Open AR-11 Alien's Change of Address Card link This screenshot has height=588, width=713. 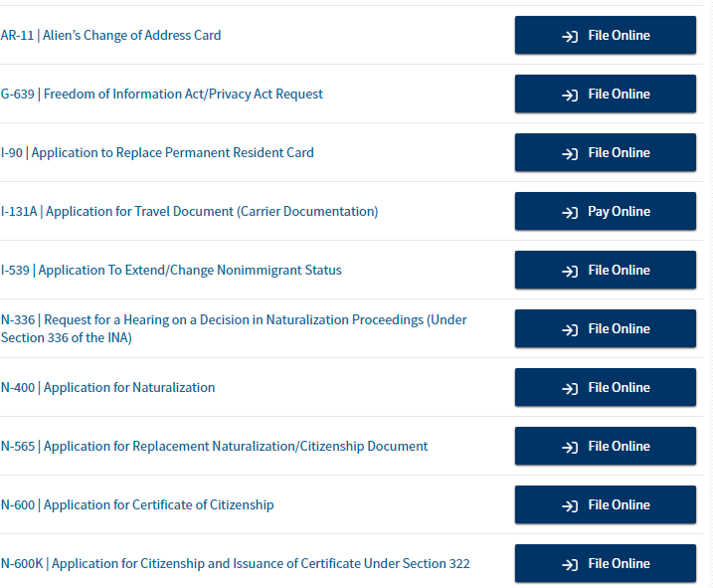coord(111,36)
